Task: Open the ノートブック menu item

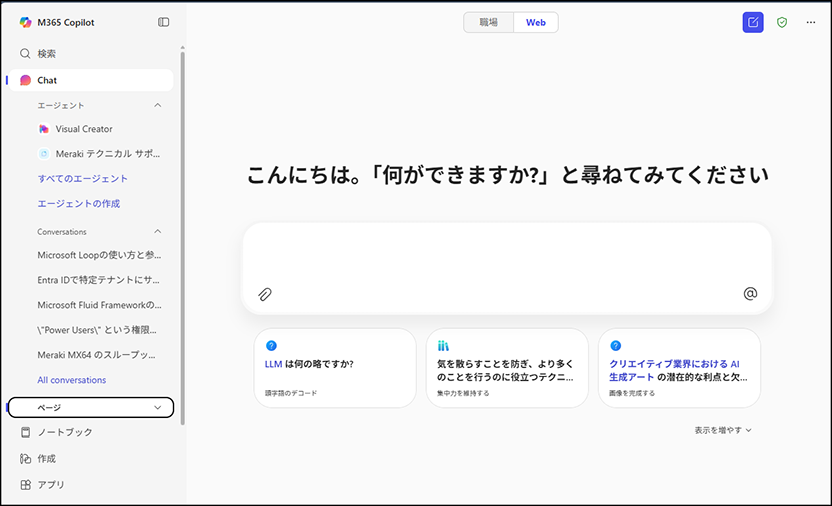Action: pyautogui.click(x=91, y=432)
